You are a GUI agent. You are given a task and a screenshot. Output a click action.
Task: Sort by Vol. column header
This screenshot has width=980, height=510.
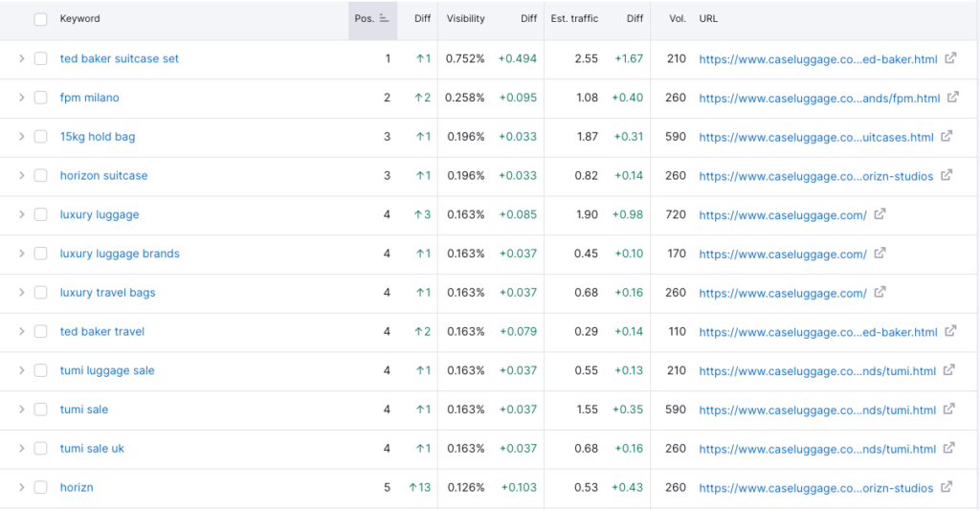tap(678, 19)
